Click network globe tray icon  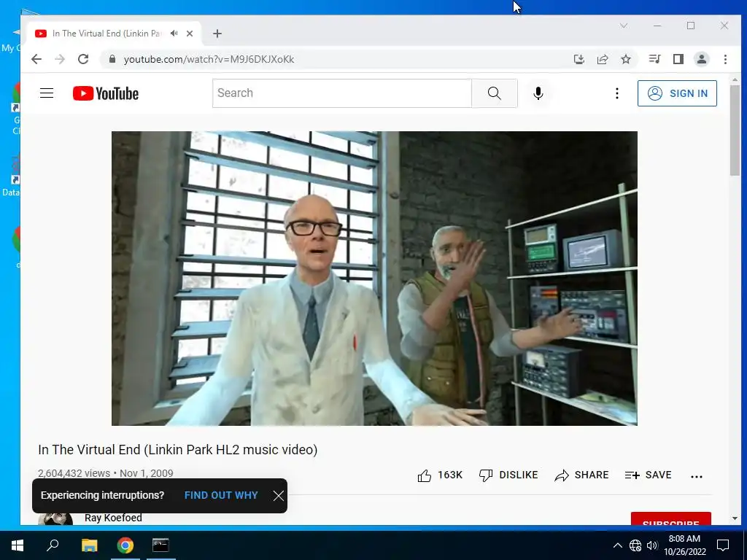coord(635,545)
